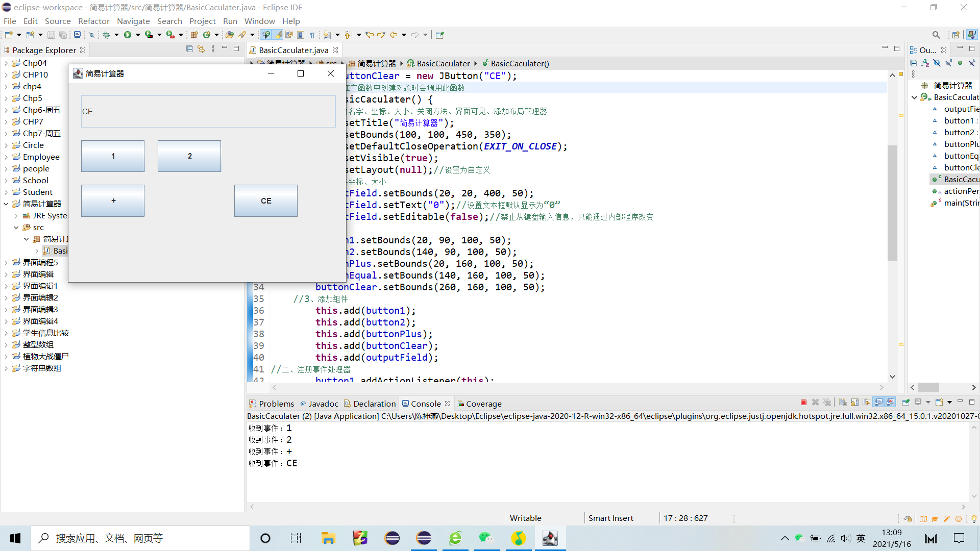
Task: Expand the Chp04 project node
Action: pos(6,63)
